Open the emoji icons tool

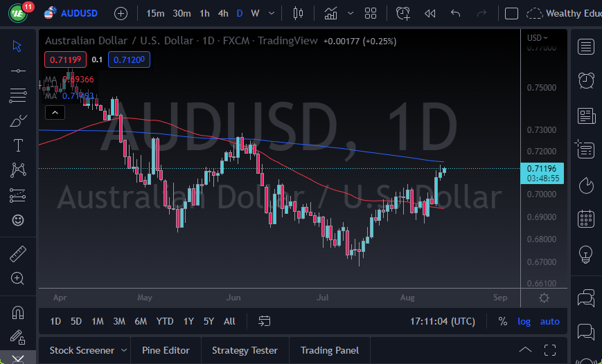(18, 220)
